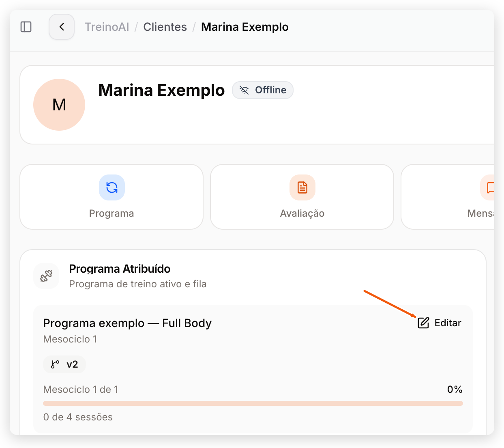Screen dimensions: 504x448
Task: Click the M avatar circle
Action: point(59,105)
